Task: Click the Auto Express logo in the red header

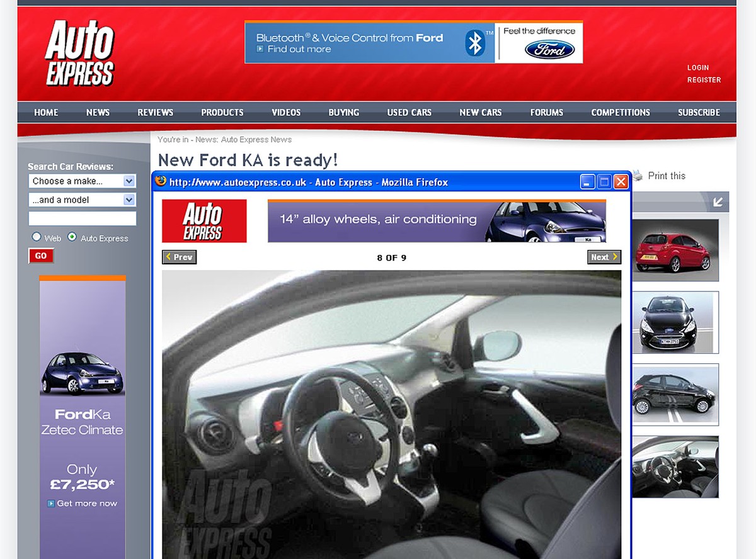Action: pos(79,53)
